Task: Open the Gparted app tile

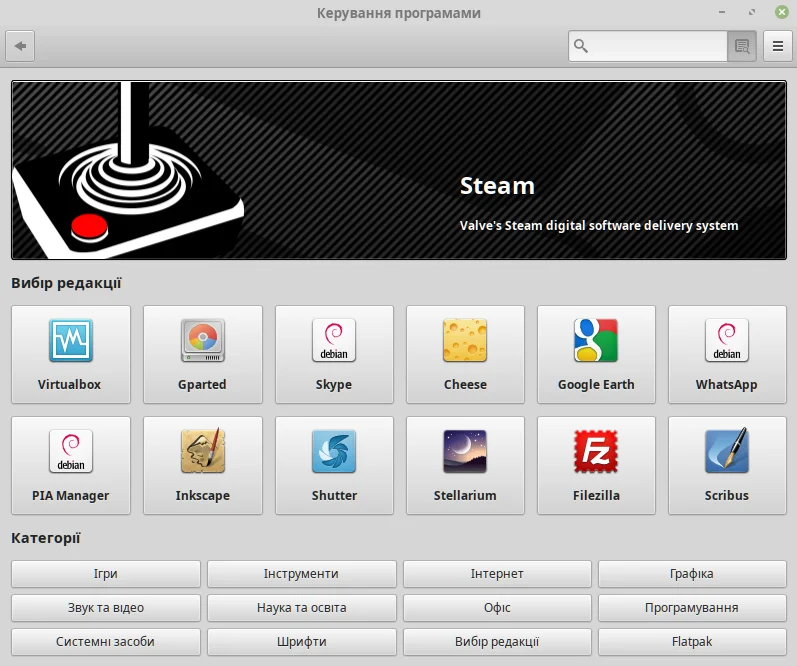Action: (203, 354)
